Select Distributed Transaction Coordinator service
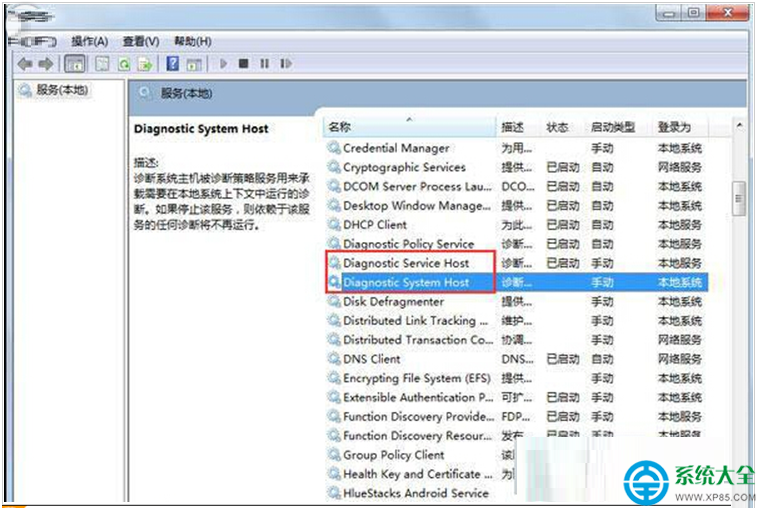The height and width of the screenshot is (508, 758). [517, 340]
